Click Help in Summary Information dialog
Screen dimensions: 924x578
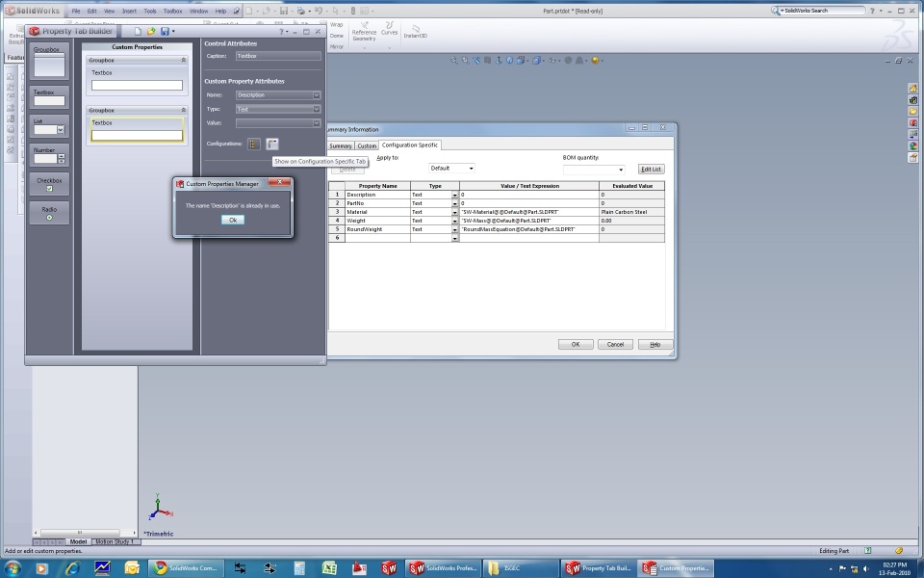pyautogui.click(x=654, y=345)
